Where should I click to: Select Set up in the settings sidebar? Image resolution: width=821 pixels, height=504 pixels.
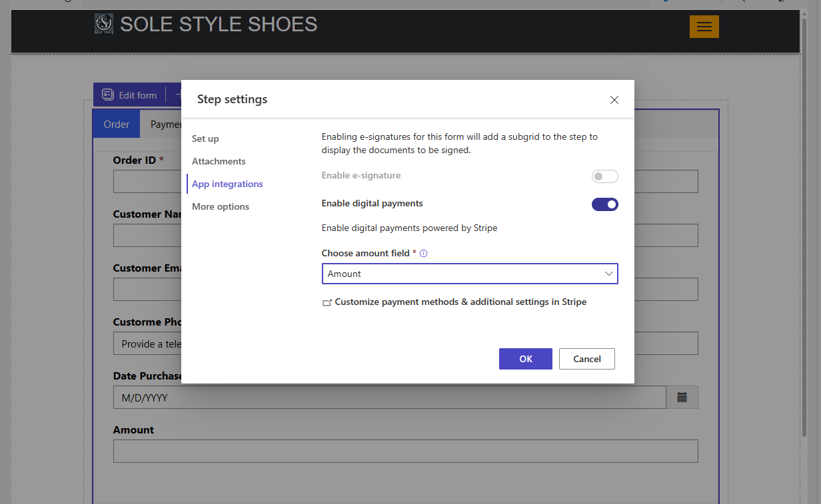click(205, 138)
